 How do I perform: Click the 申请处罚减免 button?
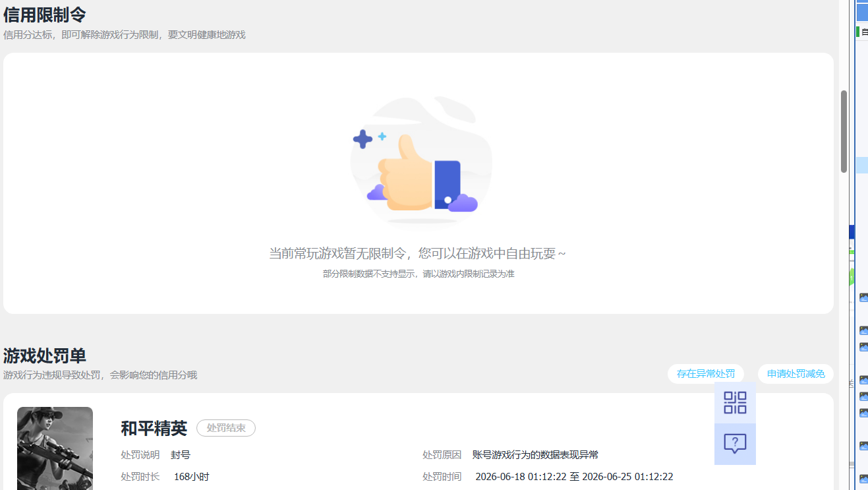pyautogui.click(x=796, y=374)
